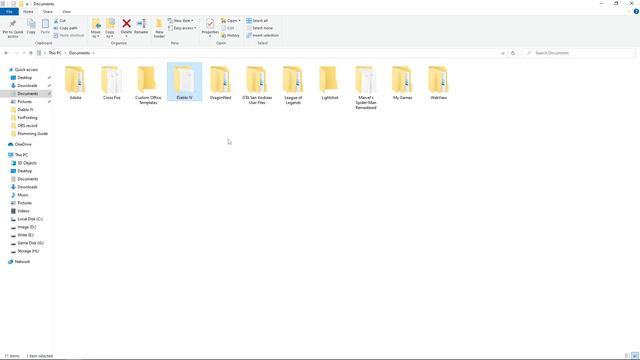
Task: Open Network in navigation pane
Action: 22,262
